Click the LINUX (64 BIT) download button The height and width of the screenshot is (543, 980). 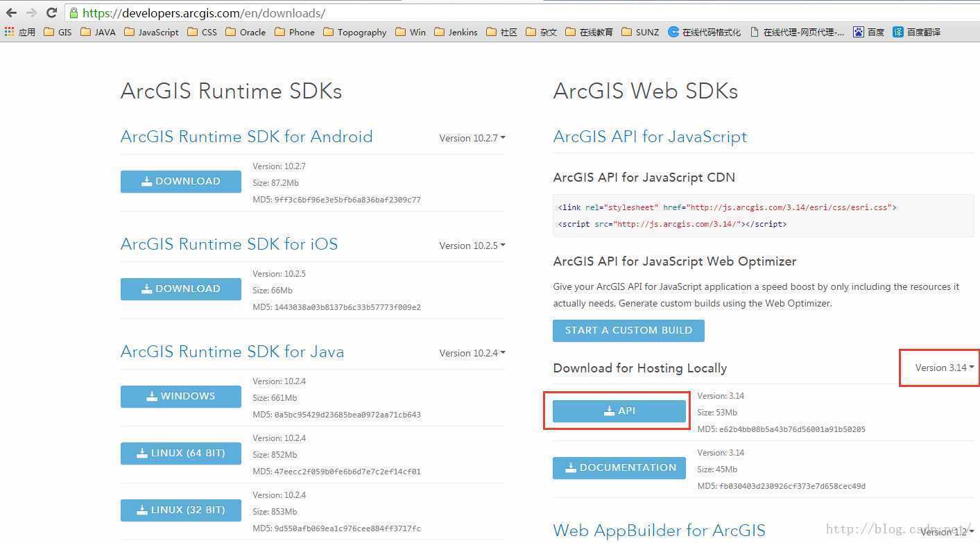click(x=181, y=454)
